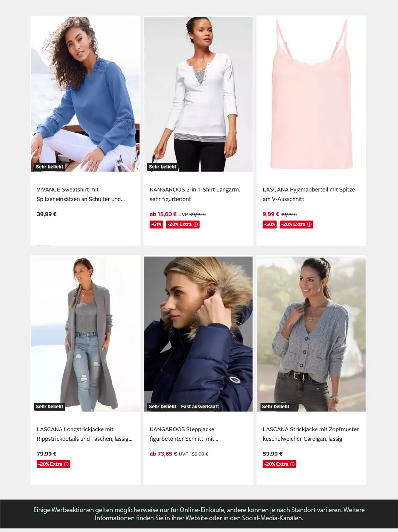
Task: Click the -61% discount badge
Action: [x=156, y=224]
